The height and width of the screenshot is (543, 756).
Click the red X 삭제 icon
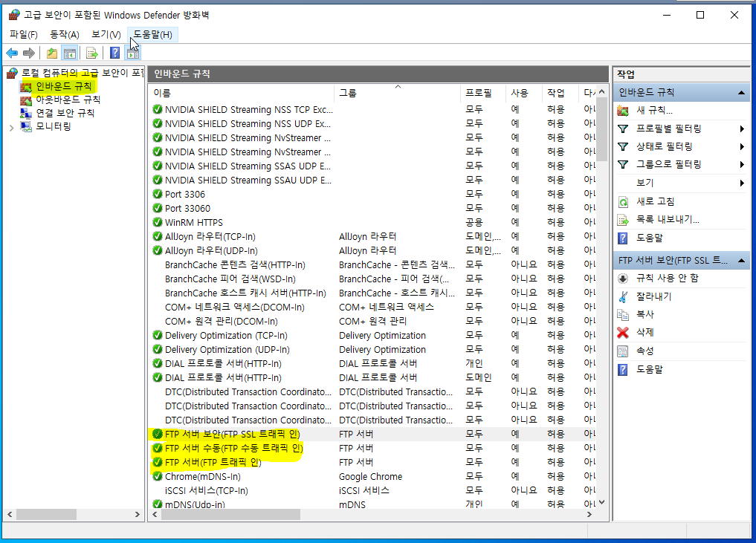coord(623,333)
